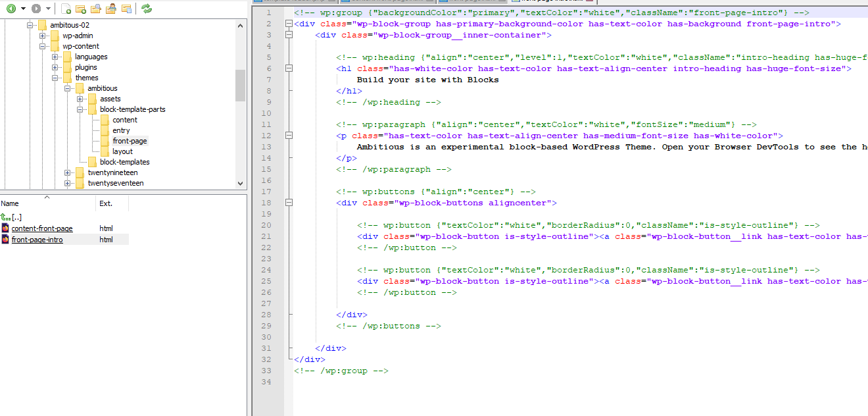Go to parent directory [..] entry
Viewport: 868px width, 416px height.
coord(16,217)
